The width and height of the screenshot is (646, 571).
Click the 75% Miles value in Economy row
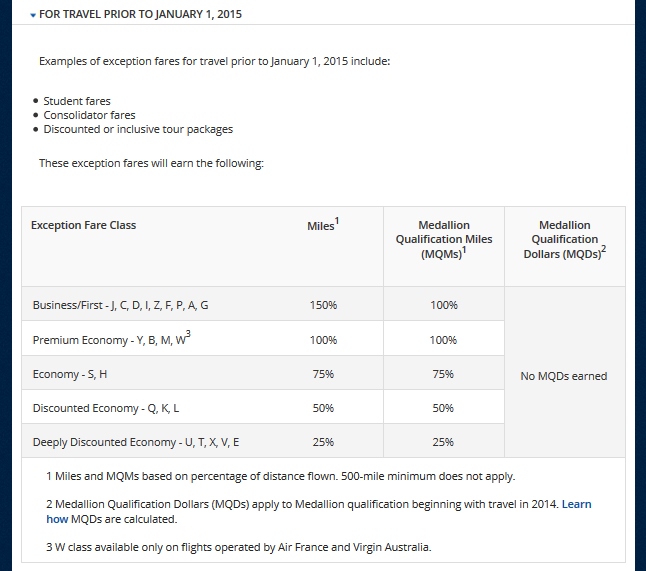[x=323, y=374]
